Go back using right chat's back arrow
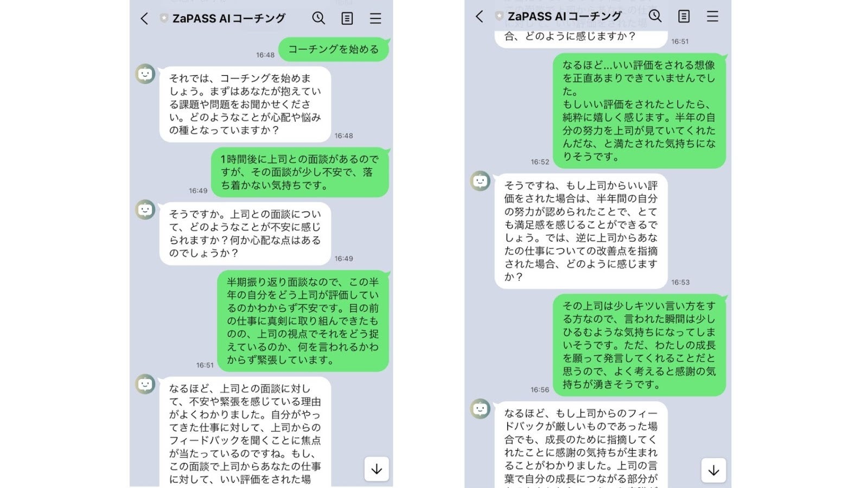 (x=480, y=16)
